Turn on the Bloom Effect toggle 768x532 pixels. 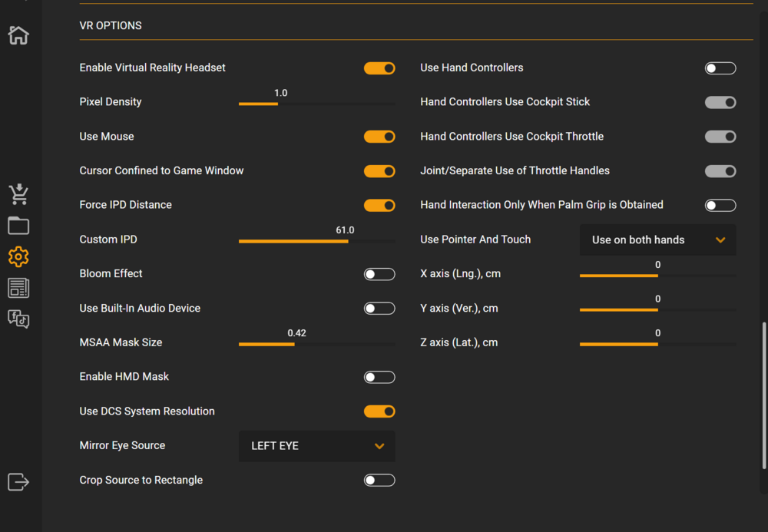[379, 274]
